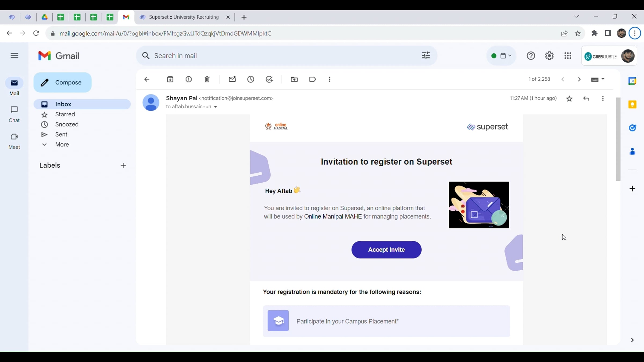This screenshot has width=644, height=362.
Task: Switch to the Chat sidebar tab
Action: 14,114
